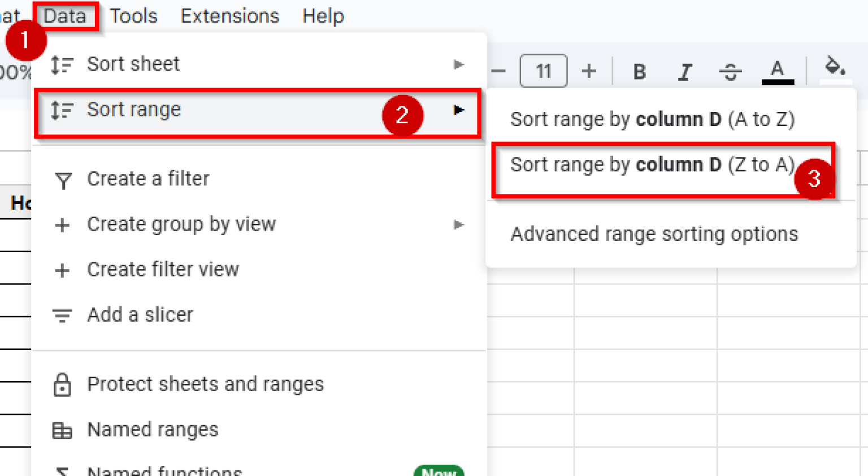Open the Help menu
This screenshot has height=476, width=868.
323,16
